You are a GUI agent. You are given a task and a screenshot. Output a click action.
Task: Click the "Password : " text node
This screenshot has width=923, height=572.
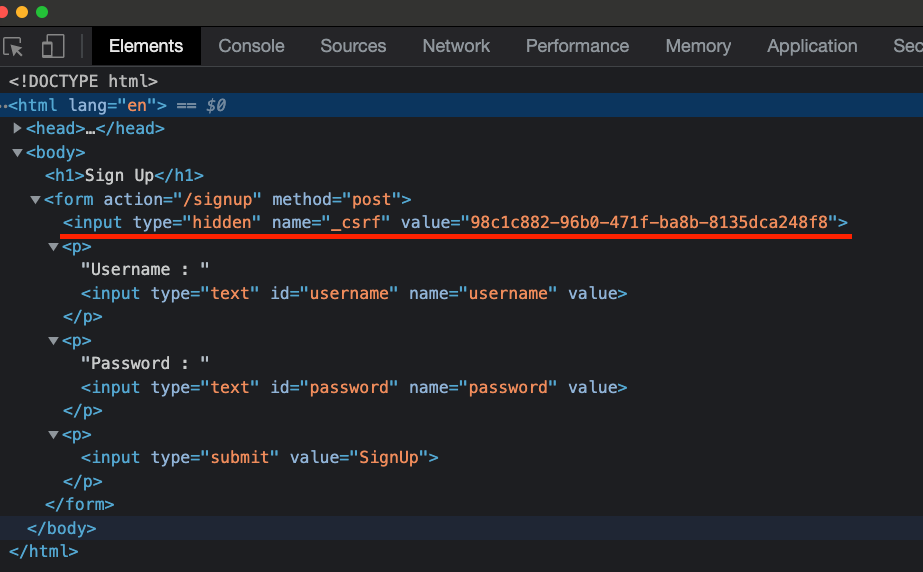(145, 364)
